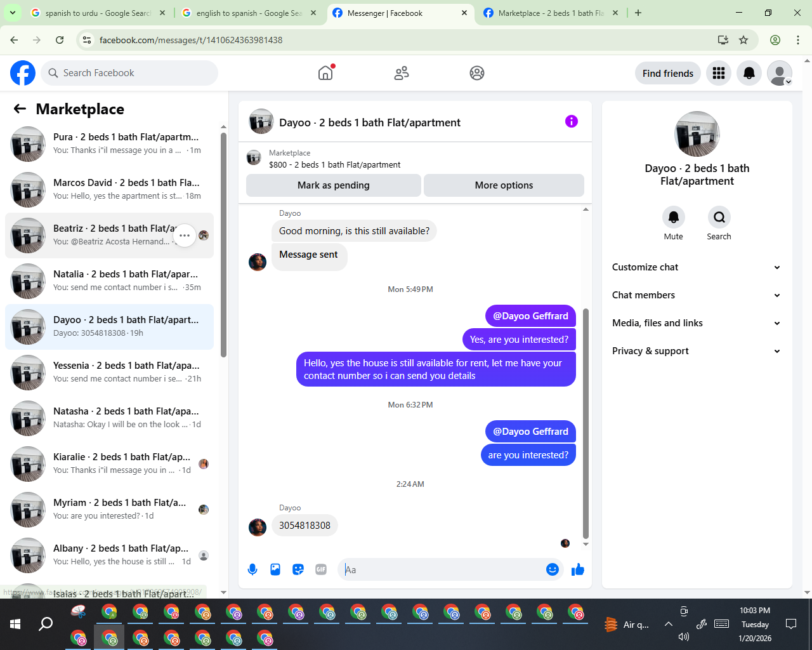Open a new browser tab
This screenshot has height=650, width=812.
(638, 13)
